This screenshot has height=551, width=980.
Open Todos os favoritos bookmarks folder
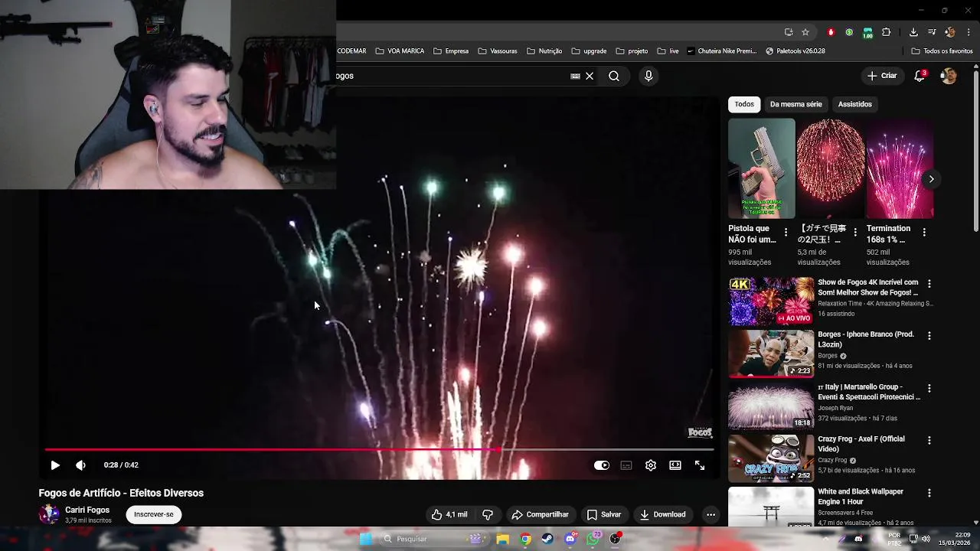click(942, 51)
